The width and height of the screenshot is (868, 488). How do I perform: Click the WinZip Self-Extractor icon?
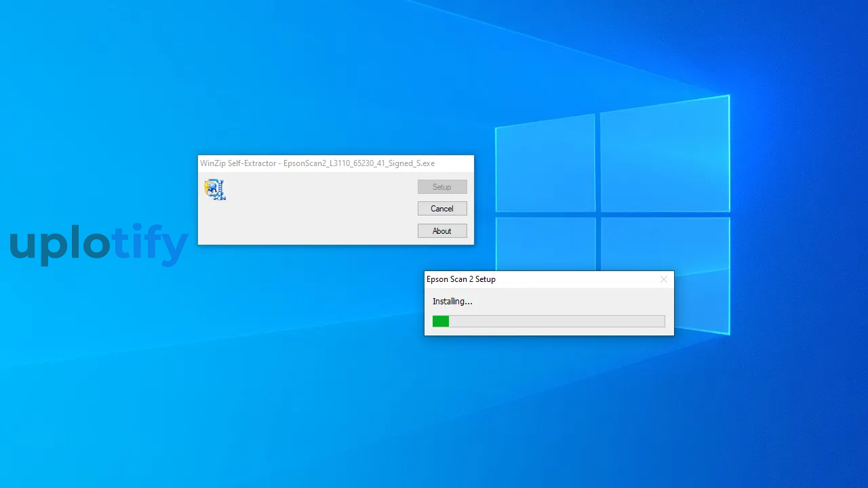[215, 189]
